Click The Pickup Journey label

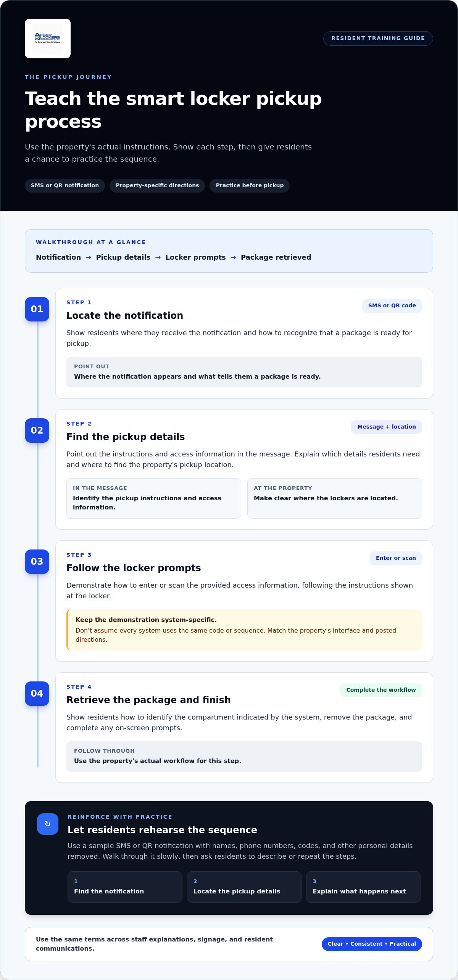pos(68,77)
